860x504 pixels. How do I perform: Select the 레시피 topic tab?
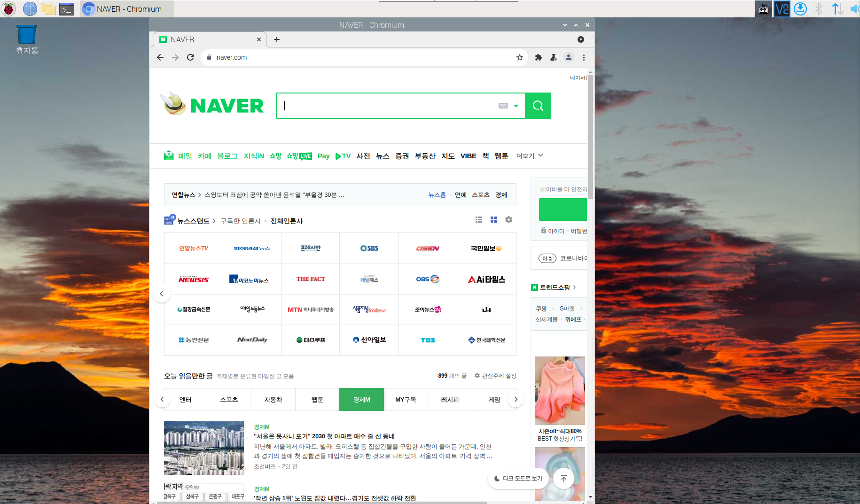pyautogui.click(x=450, y=399)
